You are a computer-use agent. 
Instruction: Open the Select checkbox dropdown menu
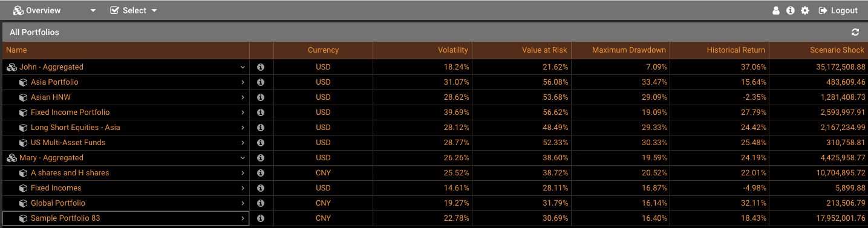(134, 10)
